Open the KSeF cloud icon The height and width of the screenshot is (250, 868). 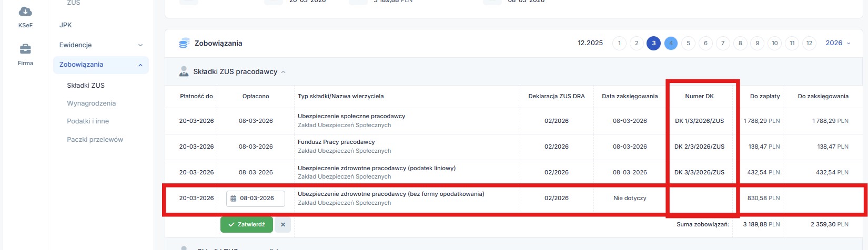click(x=25, y=12)
